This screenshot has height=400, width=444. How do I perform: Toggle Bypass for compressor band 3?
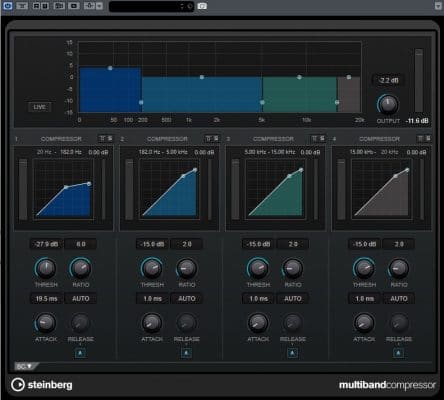point(314,138)
